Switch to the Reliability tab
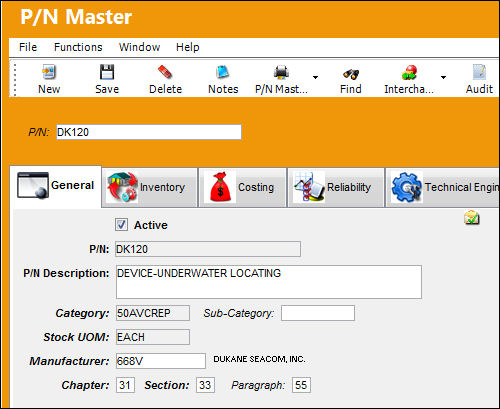Screen dimensions: 500x409 point(336,187)
